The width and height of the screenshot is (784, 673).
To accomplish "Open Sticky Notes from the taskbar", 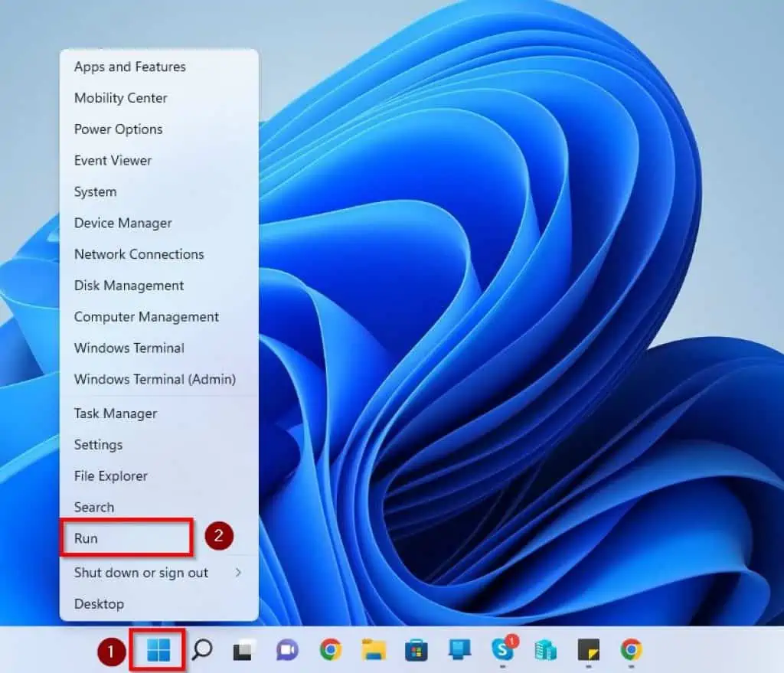I will tap(588, 651).
